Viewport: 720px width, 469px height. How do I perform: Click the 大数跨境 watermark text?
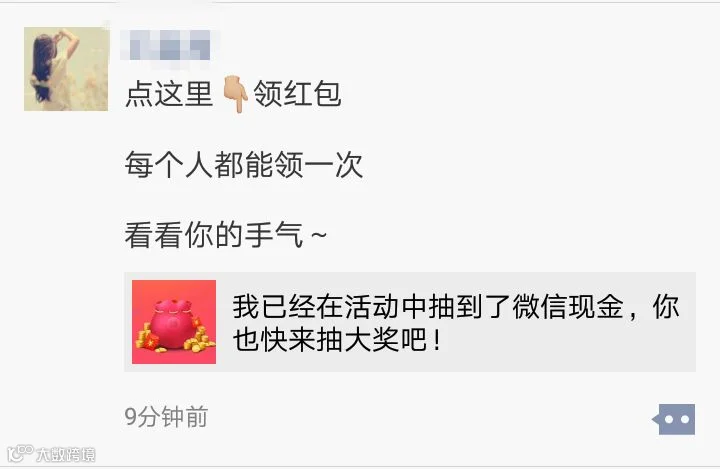(66, 454)
